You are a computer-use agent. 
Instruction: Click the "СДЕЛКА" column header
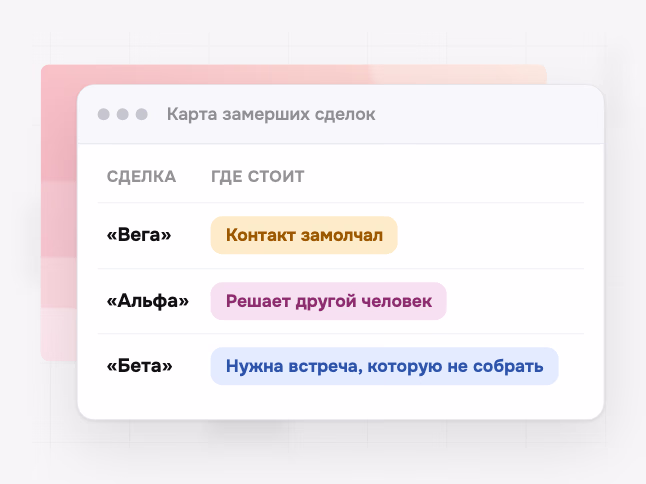(x=141, y=177)
